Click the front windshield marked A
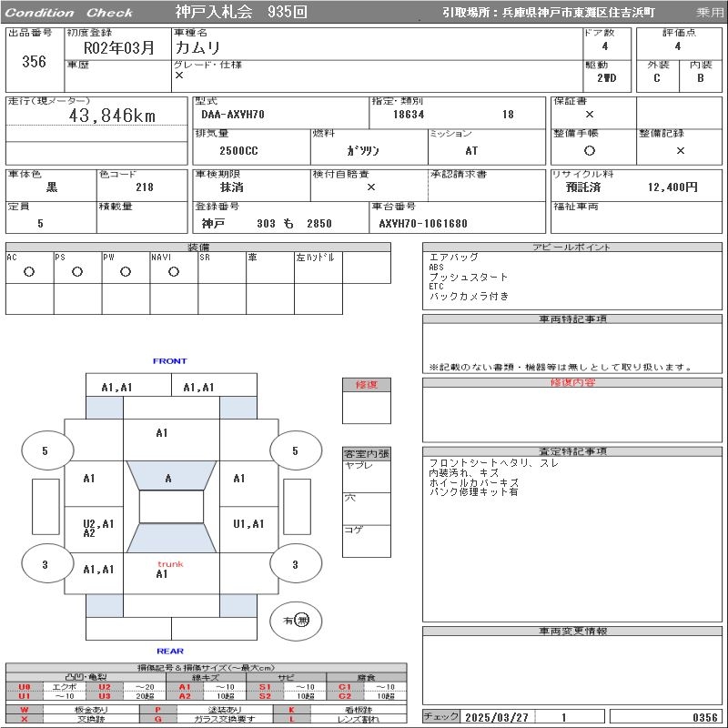 pos(168,478)
